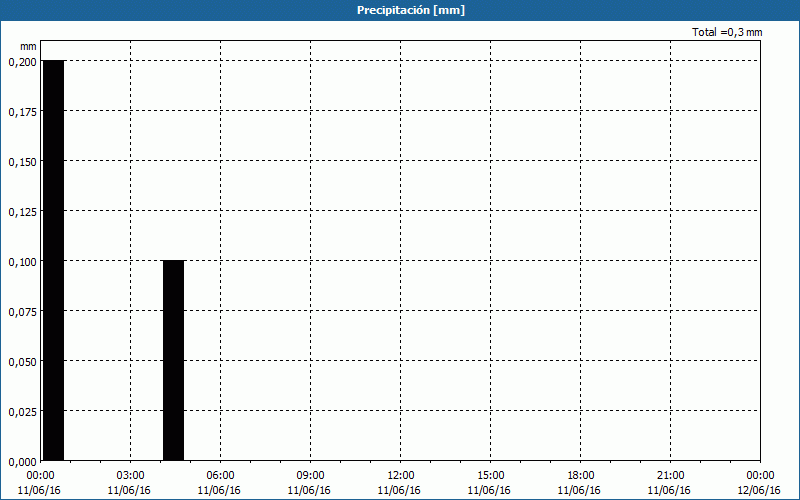
Task: Click the 0,150 y-axis value
Action: pos(22,162)
